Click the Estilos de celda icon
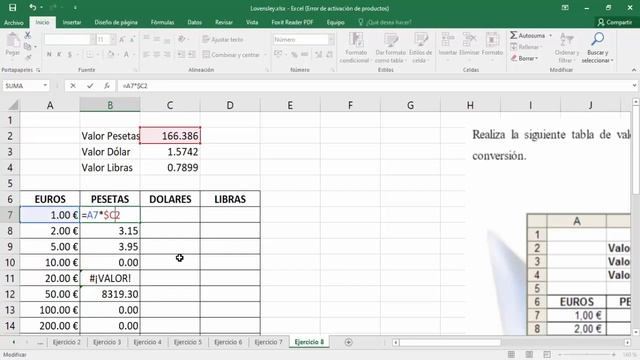640x360 pixels. 420,40
